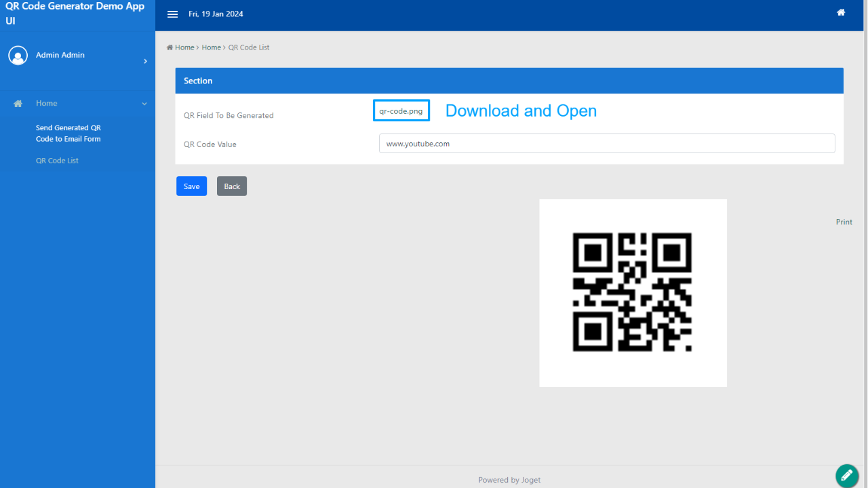This screenshot has width=868, height=488.
Task: Click the Powered by Joget footer link
Action: point(509,480)
